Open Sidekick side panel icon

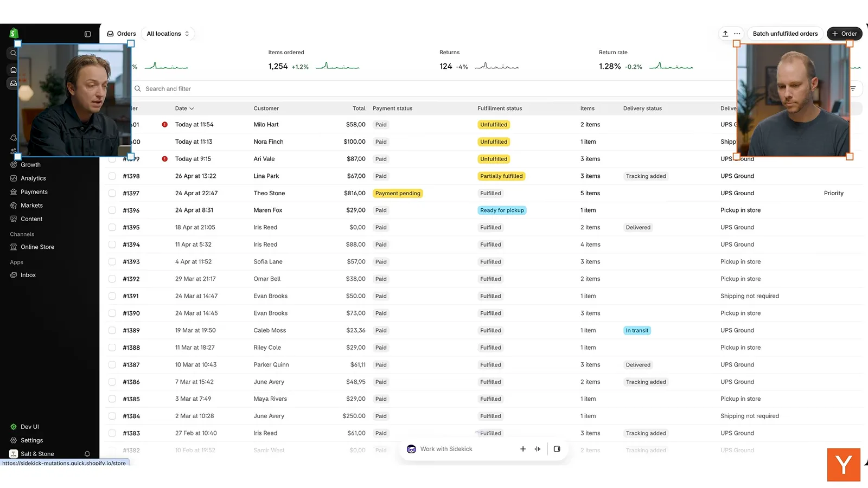pyautogui.click(x=557, y=449)
